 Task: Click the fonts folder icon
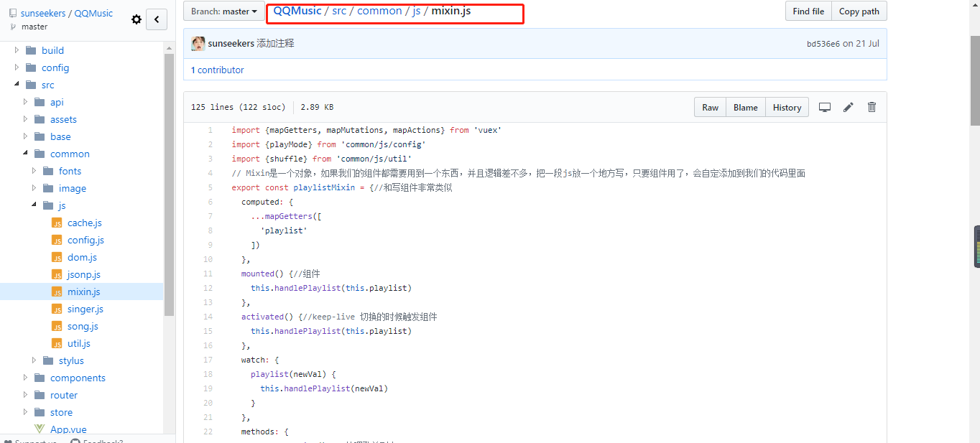click(48, 171)
